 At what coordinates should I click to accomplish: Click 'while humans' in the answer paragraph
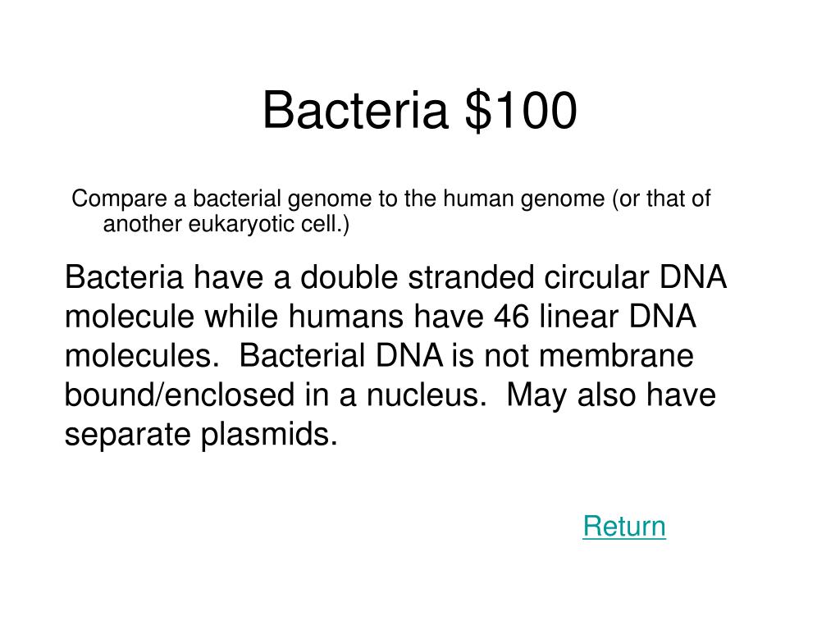pos(304,316)
